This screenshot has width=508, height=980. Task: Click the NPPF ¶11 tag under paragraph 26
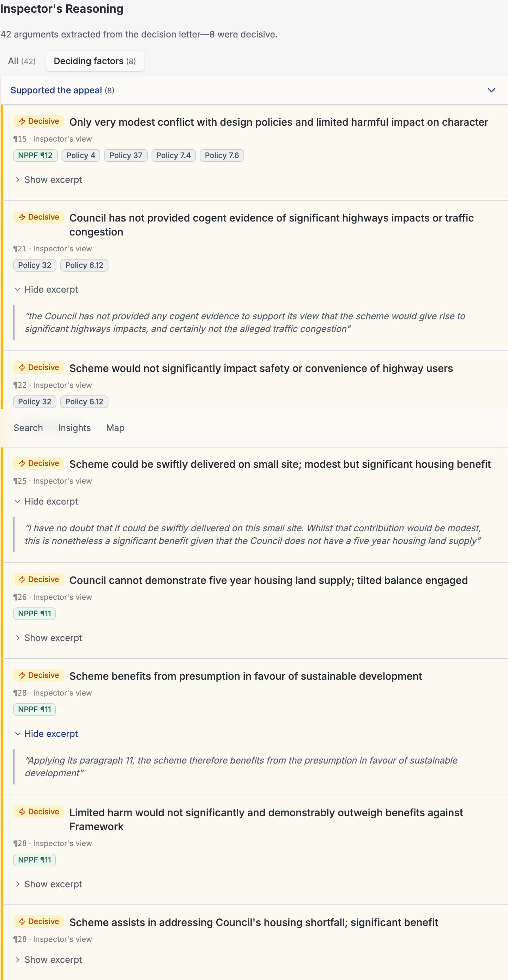pos(35,614)
